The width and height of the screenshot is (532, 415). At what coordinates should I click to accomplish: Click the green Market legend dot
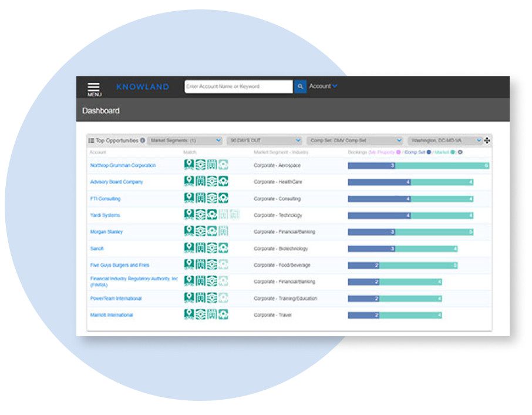coord(452,152)
